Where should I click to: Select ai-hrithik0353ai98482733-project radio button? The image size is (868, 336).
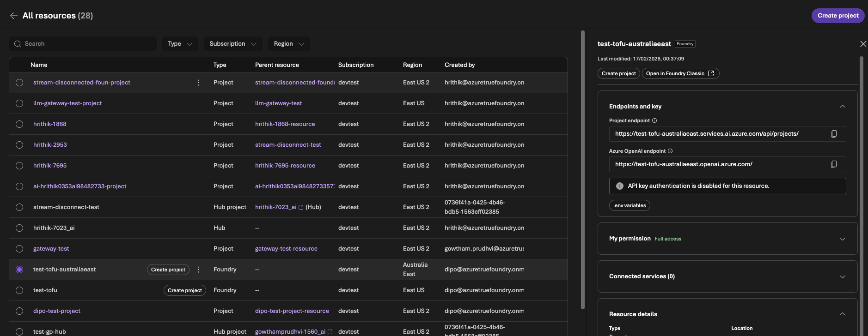coord(19,186)
